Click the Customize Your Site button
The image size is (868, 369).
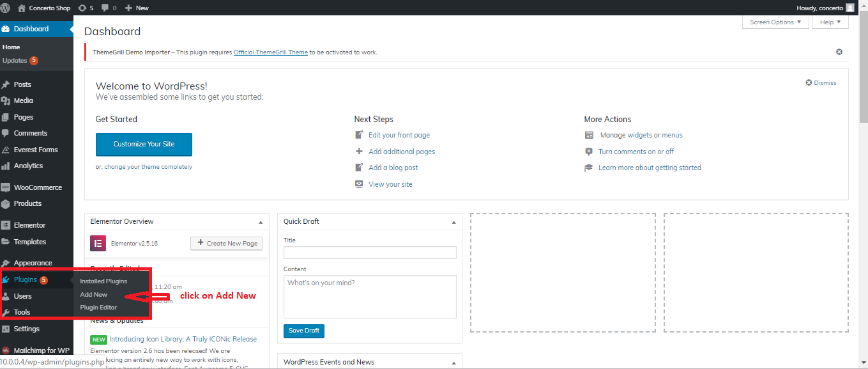point(144,145)
